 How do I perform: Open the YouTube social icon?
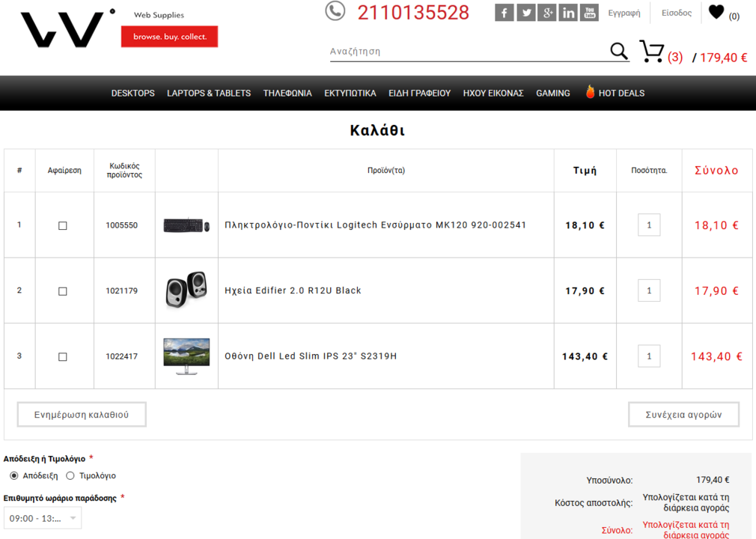click(x=590, y=13)
